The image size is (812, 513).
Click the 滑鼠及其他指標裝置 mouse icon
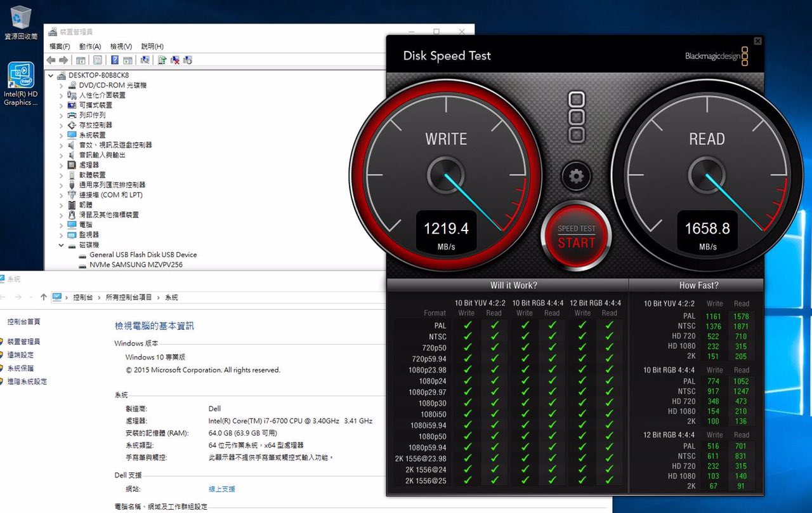(72, 215)
